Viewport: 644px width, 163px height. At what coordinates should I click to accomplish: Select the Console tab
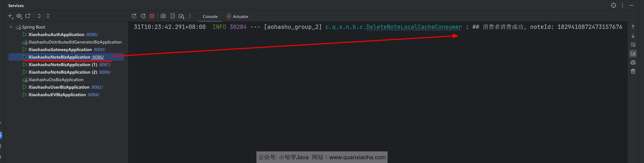pyautogui.click(x=210, y=17)
